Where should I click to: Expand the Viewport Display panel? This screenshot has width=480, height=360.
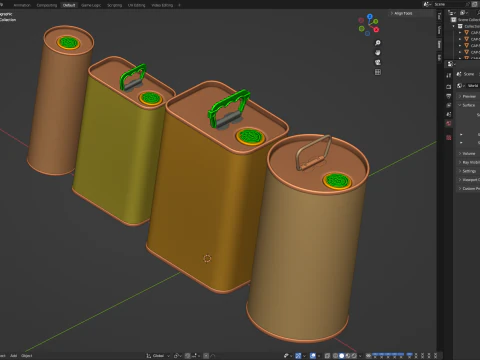click(469, 180)
